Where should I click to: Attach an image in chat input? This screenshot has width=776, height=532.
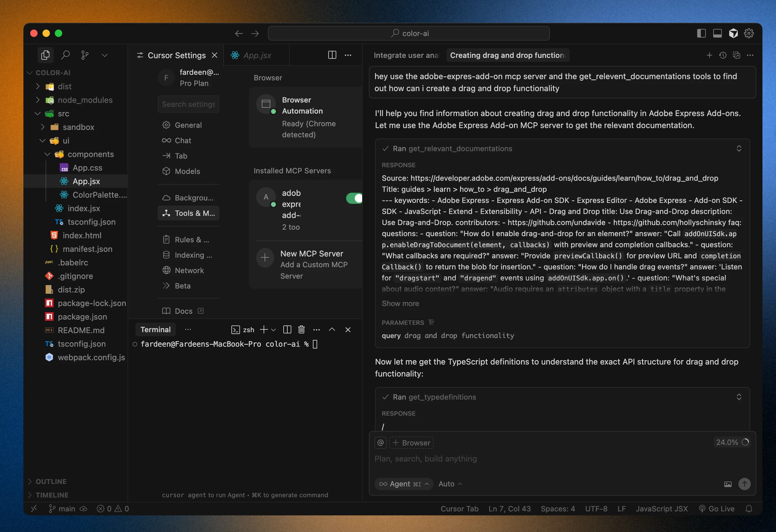click(x=728, y=484)
